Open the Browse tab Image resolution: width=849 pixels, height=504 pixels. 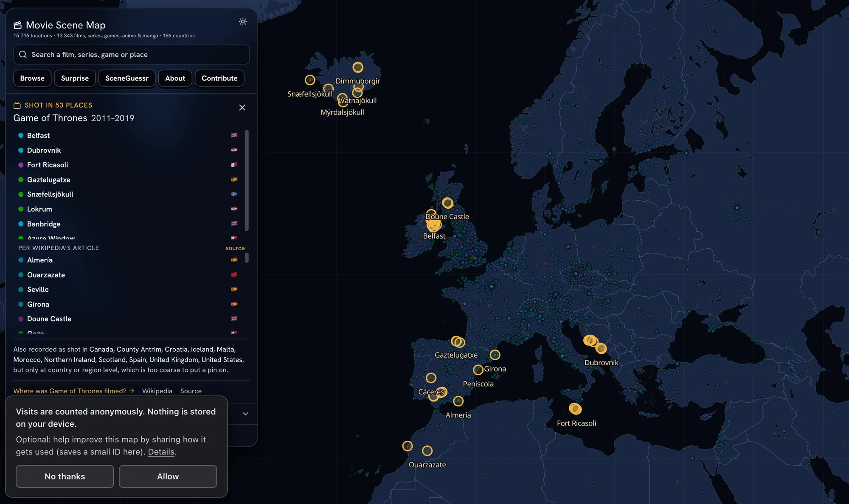(32, 78)
